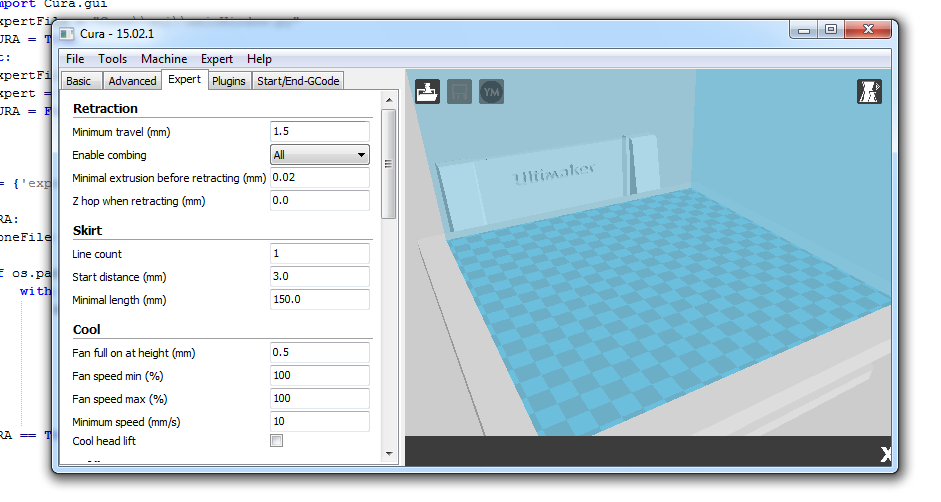Viewport: 941px width, 502px height.
Task: Switch to the Plugins tab
Action: click(x=229, y=81)
